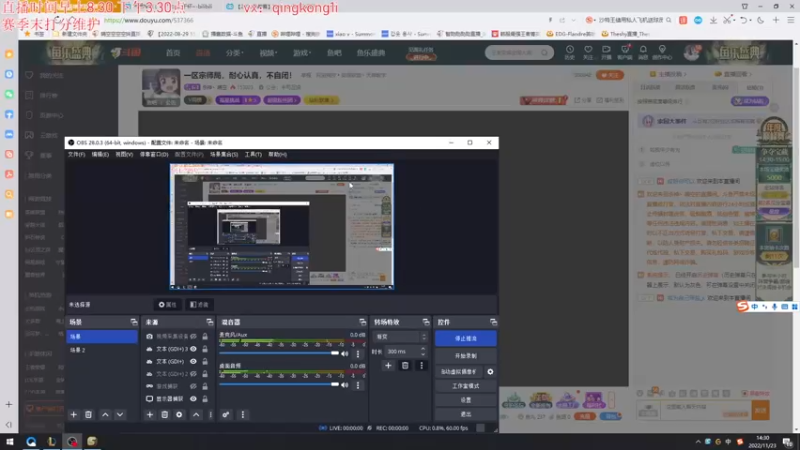Open advanced audio properties gears in mixer
Image resolution: width=800 pixels, height=450 pixels.
(226, 415)
